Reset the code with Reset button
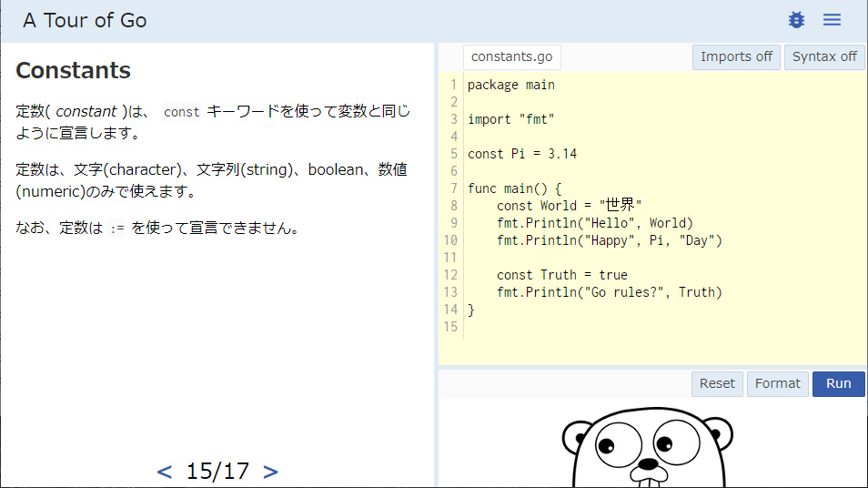 coord(717,384)
